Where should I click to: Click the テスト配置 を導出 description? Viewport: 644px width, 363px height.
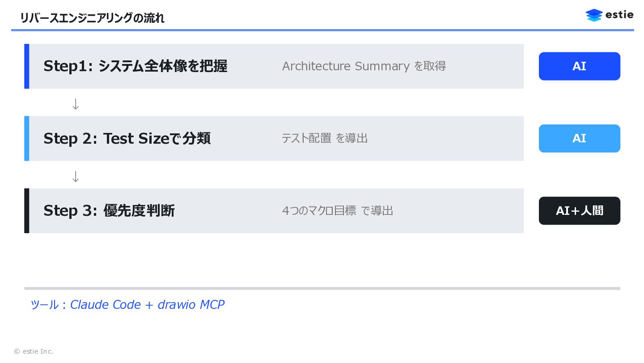pos(325,138)
